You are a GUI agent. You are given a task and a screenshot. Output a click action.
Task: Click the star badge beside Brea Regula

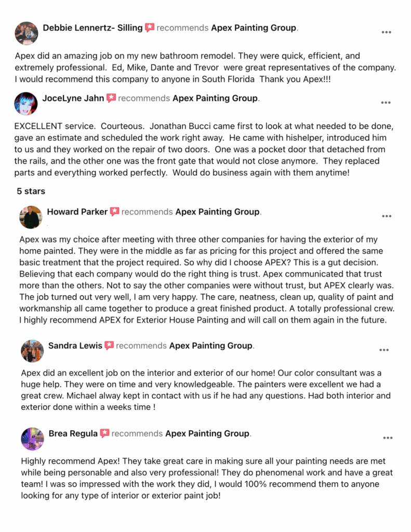click(x=104, y=433)
